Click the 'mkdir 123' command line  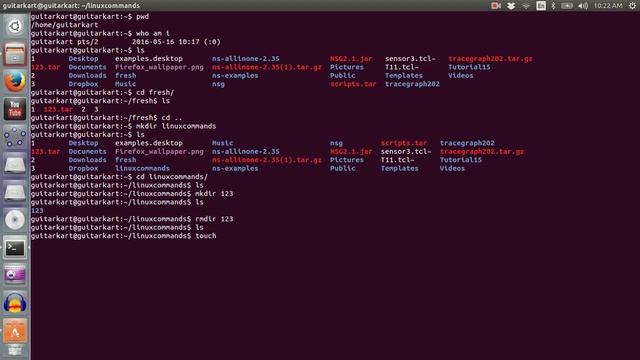[x=132, y=193]
